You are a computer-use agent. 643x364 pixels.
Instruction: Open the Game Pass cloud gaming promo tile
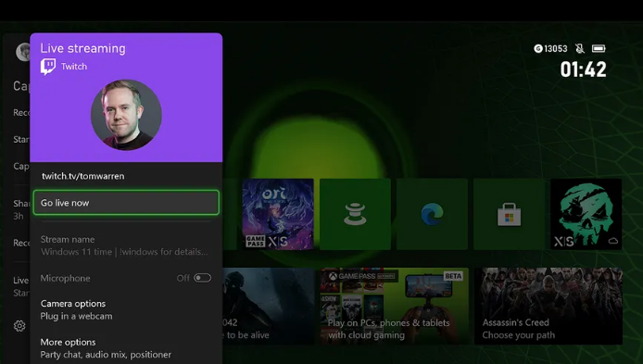pyautogui.click(x=394, y=307)
